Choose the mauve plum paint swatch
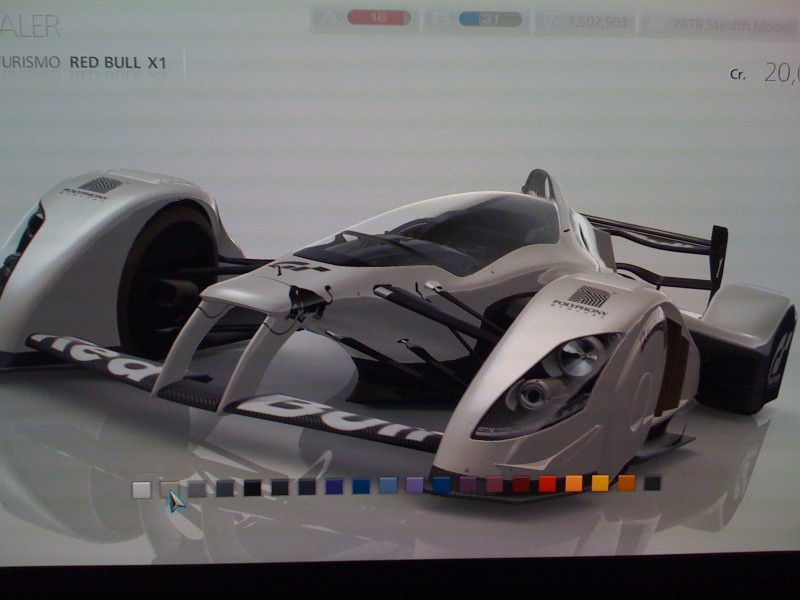Viewport: 800px width, 600px height. tap(494, 484)
